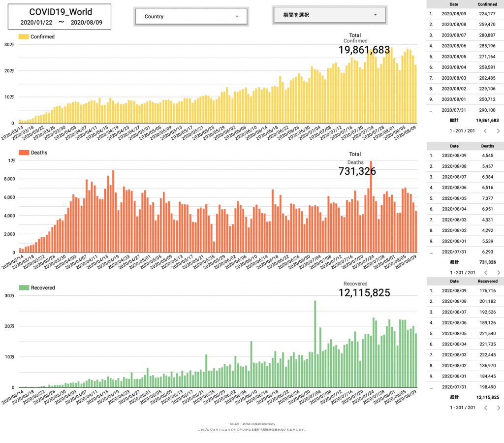Viewport: 504px width, 443px height.
Task: Click the green Recovered legend swatch
Action: 23,288
